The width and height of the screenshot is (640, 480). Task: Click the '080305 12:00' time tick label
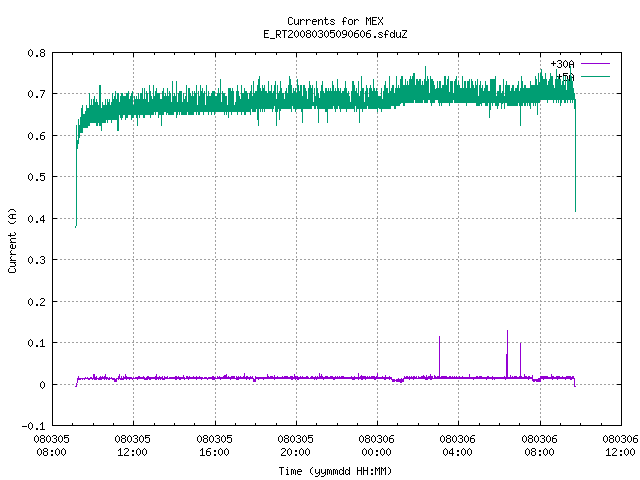click(x=133, y=446)
